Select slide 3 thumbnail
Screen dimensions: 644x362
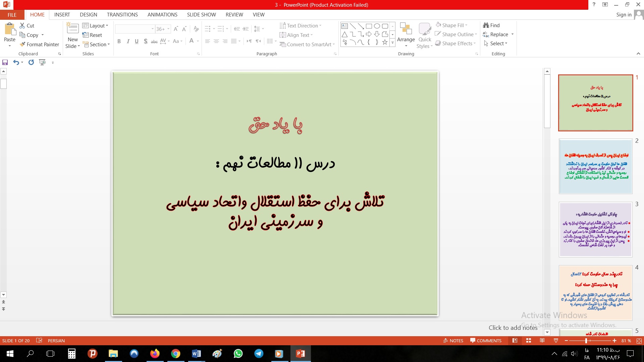click(595, 230)
